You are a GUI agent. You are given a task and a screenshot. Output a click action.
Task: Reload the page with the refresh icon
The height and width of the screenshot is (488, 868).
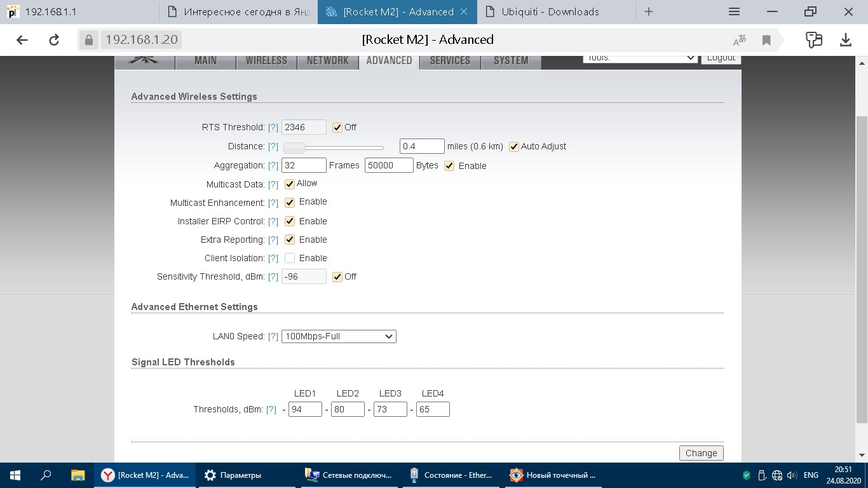click(54, 40)
